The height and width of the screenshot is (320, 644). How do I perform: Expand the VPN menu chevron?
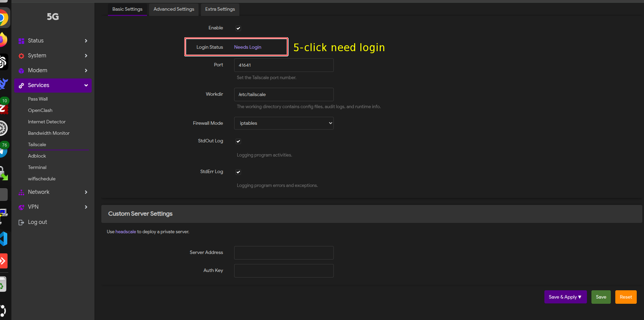pos(86,207)
